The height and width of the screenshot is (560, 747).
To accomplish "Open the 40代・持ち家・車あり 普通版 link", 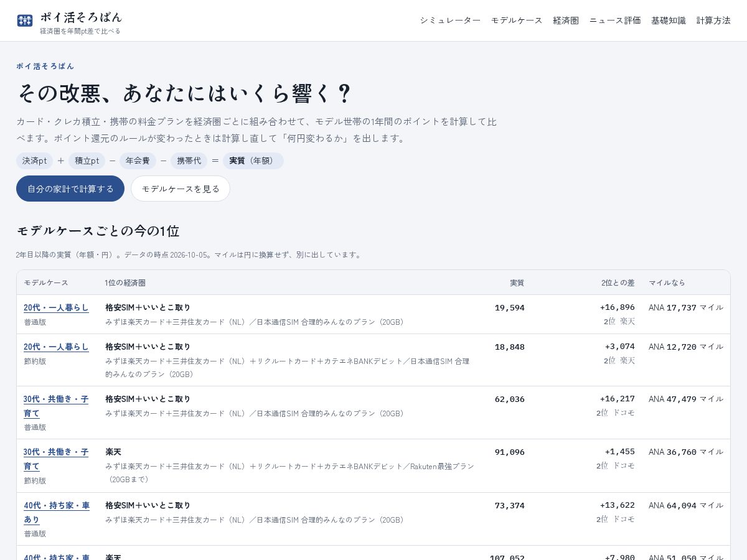I will pos(57,512).
